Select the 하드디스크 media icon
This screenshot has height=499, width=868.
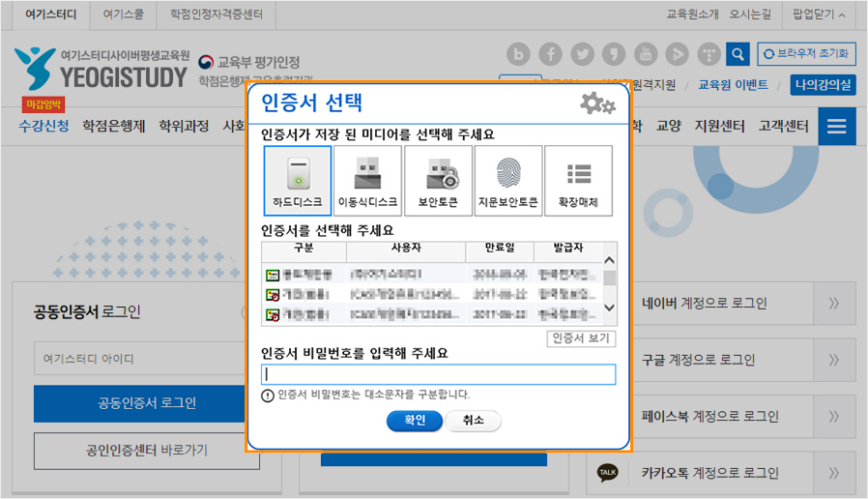297,181
